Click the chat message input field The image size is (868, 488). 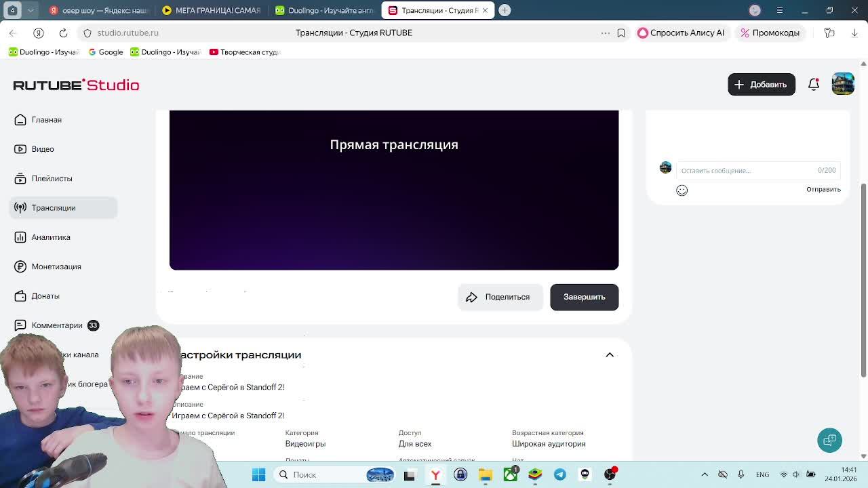tap(758, 170)
